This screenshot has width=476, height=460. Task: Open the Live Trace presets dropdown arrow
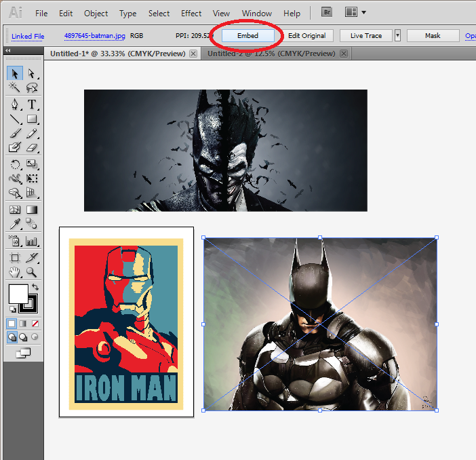[x=397, y=35]
